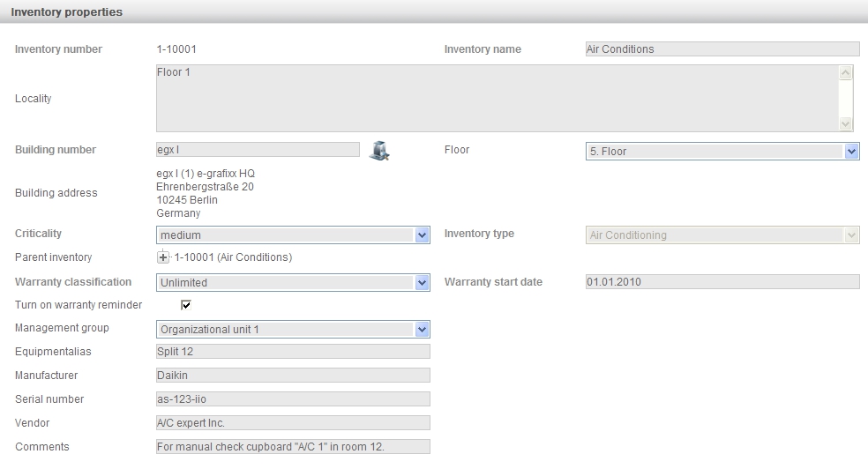Click the Turn on warranty reminder label
868x469 pixels.
[79, 305]
